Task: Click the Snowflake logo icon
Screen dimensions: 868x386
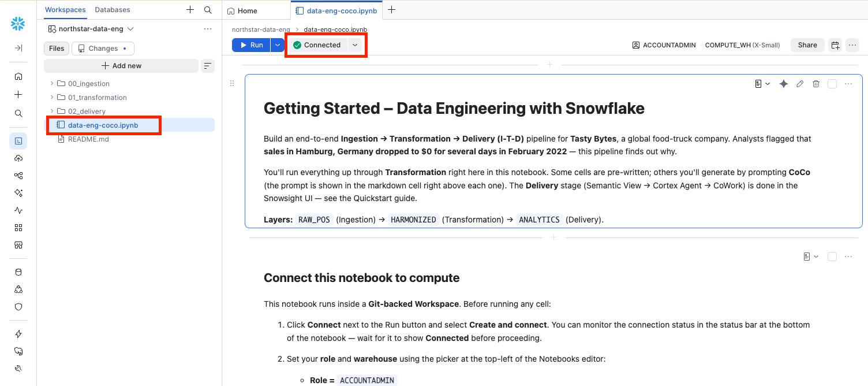Action: [18, 24]
